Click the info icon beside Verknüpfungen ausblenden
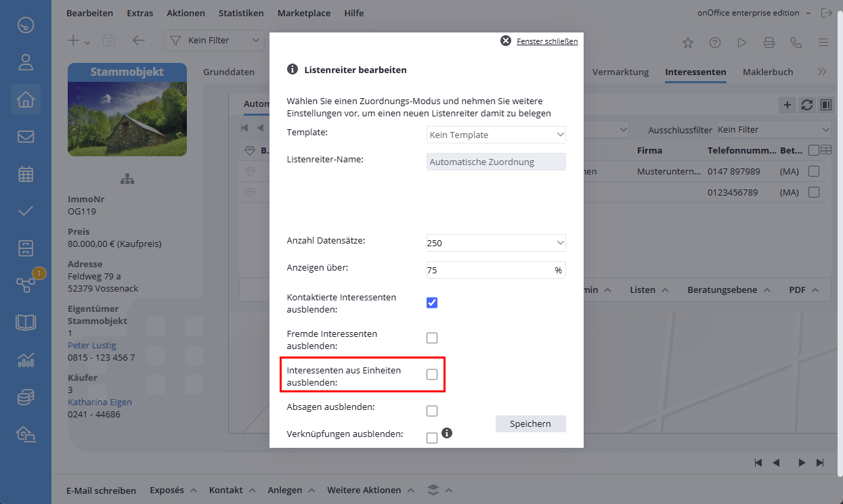 [446, 433]
